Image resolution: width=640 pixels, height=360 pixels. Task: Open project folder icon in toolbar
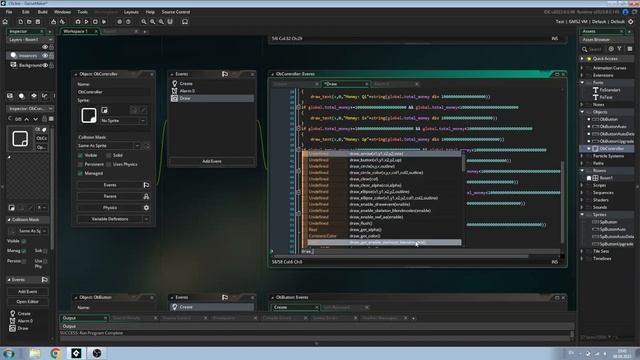(x=29, y=22)
